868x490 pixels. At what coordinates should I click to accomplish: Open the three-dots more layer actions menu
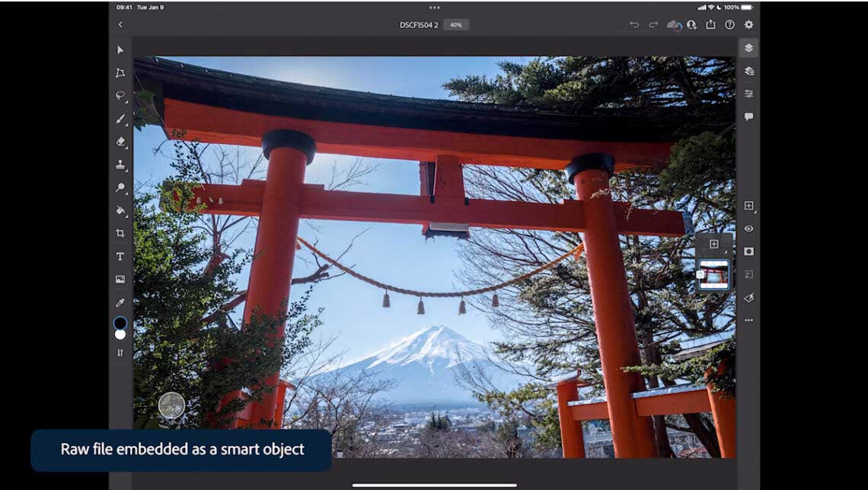click(748, 320)
